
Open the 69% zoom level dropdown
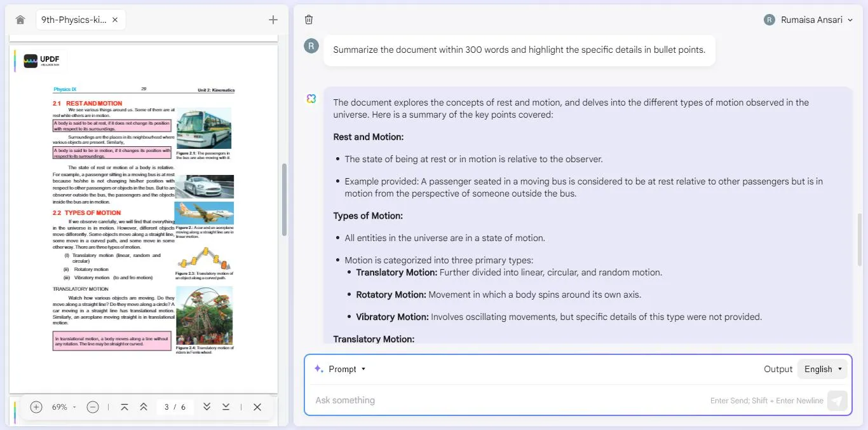pyautogui.click(x=64, y=407)
